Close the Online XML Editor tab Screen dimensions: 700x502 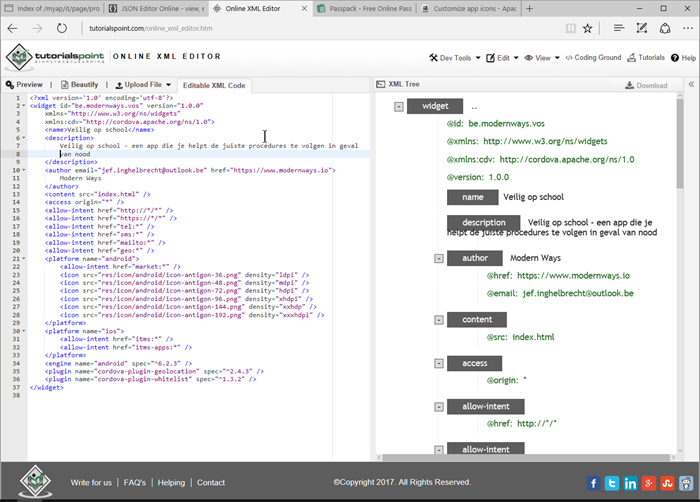pos(304,8)
